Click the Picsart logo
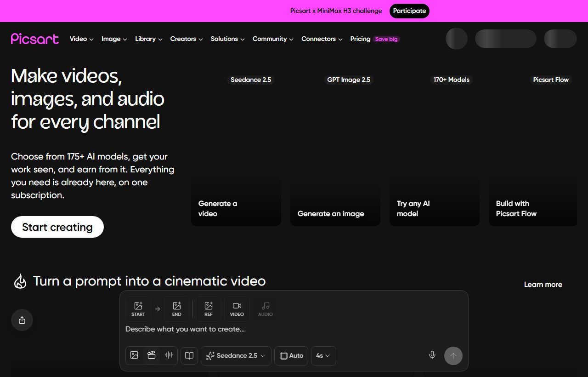Image resolution: width=588 pixels, height=377 pixels. pyautogui.click(x=35, y=39)
